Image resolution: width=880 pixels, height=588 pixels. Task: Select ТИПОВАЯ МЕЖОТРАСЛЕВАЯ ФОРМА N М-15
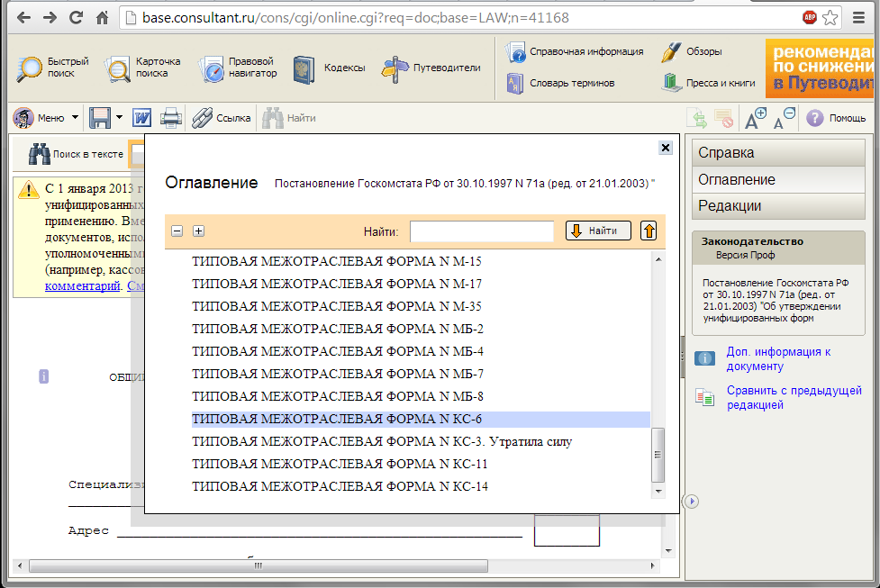coord(337,261)
